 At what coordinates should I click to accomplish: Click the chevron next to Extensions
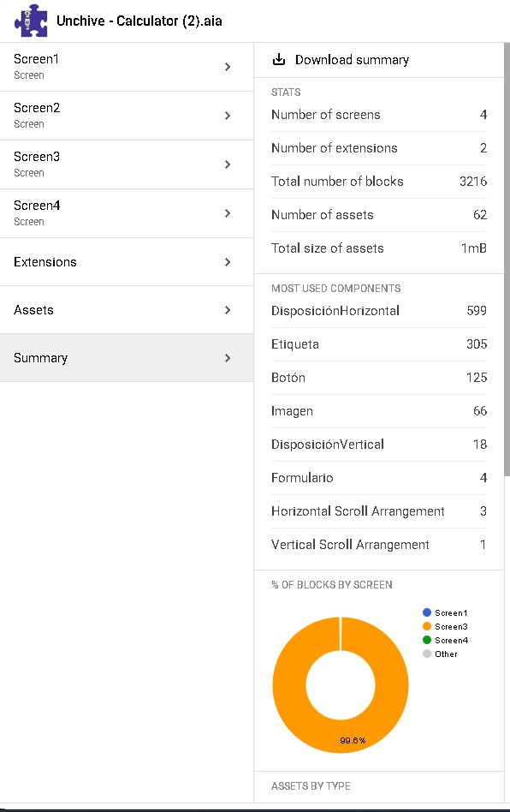click(x=228, y=262)
